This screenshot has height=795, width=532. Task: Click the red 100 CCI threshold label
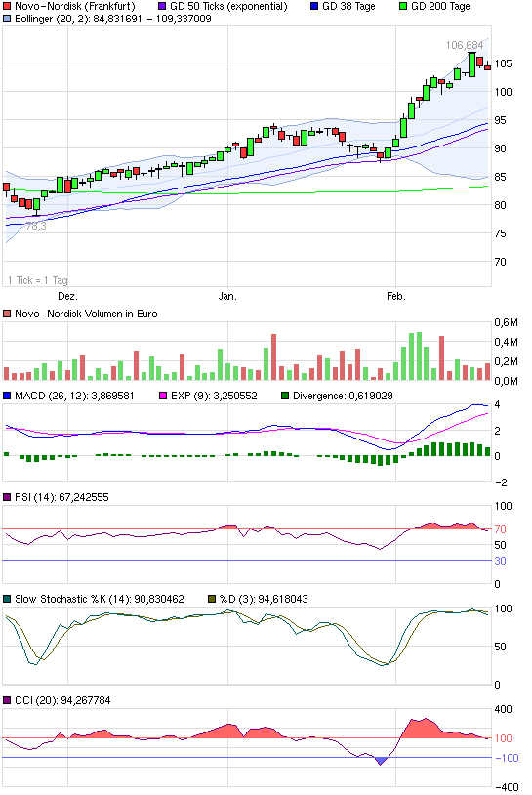[503, 738]
